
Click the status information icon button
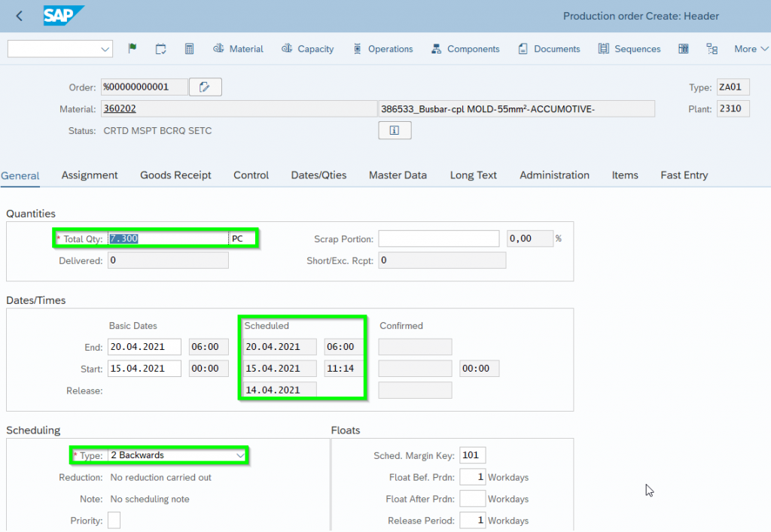tap(395, 131)
